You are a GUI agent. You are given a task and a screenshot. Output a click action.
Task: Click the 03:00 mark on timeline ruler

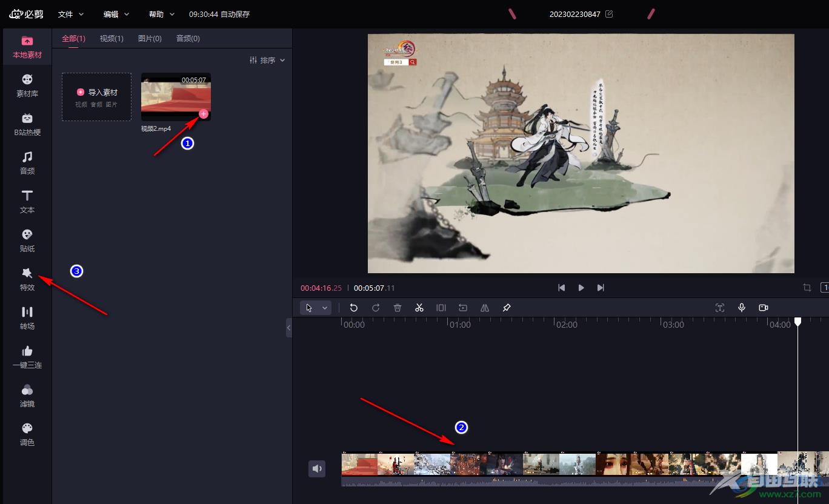click(673, 325)
